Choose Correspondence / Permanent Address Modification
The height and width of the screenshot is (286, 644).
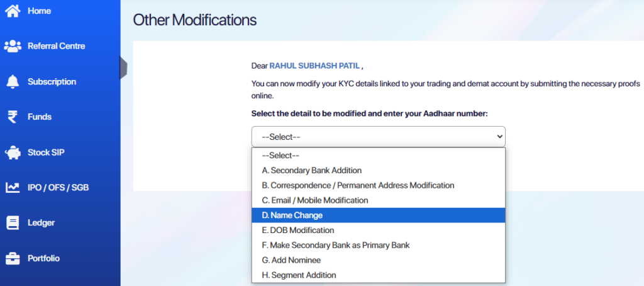point(358,185)
